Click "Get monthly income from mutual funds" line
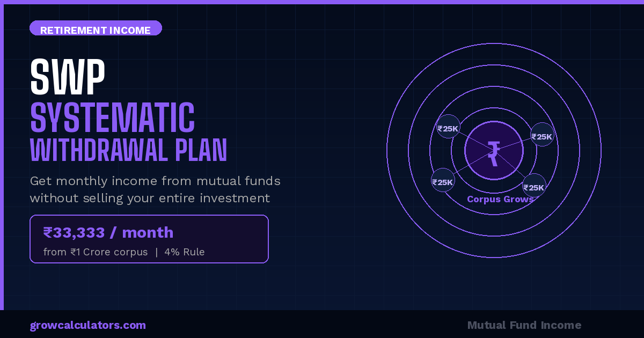644x338 pixels. click(x=155, y=181)
